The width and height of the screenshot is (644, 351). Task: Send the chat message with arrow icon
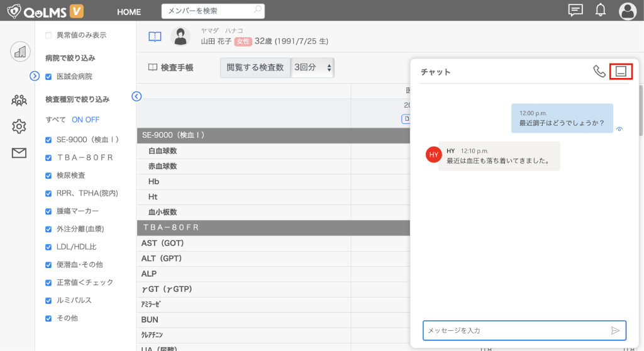pyautogui.click(x=615, y=330)
